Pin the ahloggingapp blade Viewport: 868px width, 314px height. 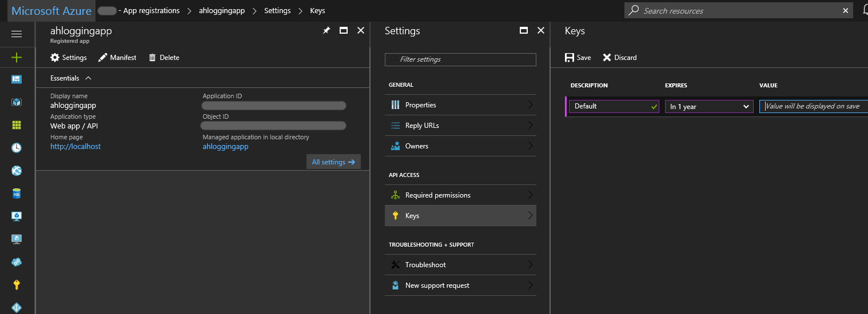click(x=327, y=30)
